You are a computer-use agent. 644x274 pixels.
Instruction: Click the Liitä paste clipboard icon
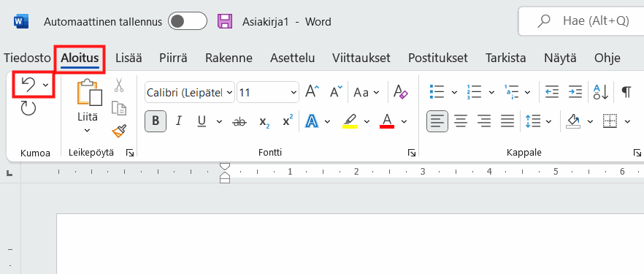pos(89,93)
